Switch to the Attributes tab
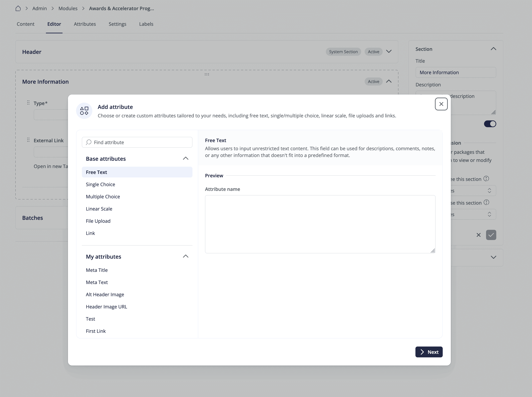This screenshot has height=397, width=532. click(85, 24)
